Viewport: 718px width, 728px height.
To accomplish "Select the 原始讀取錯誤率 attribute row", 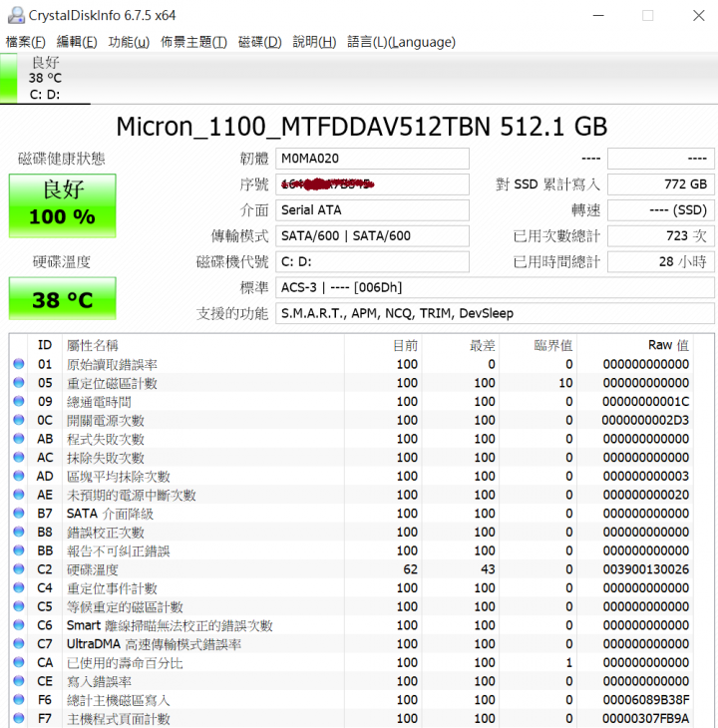I will coord(352,364).
